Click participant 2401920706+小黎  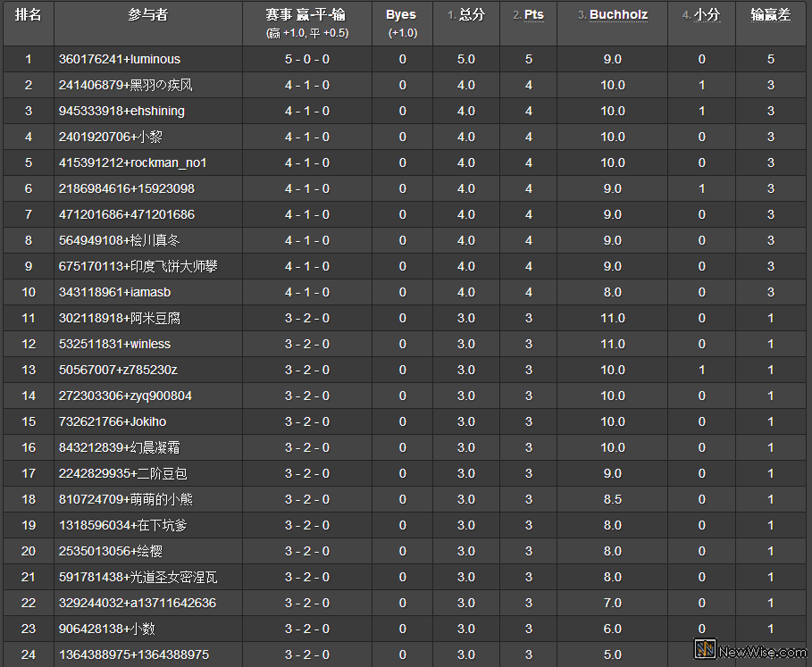(111, 137)
